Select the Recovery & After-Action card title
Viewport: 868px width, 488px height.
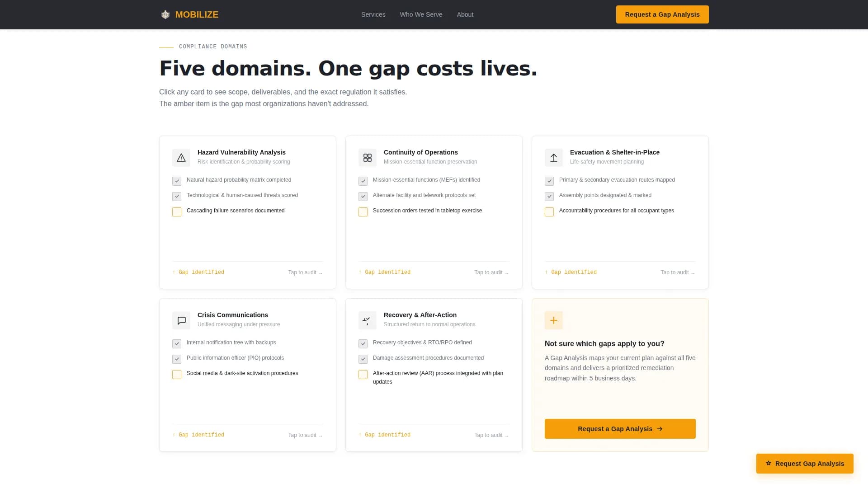point(420,315)
